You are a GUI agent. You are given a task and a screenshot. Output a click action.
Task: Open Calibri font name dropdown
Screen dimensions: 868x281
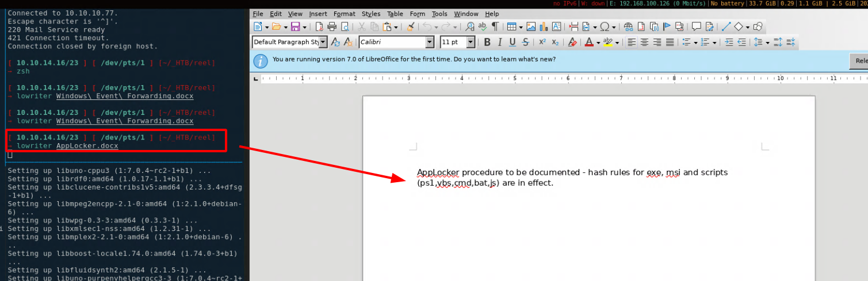pos(430,42)
